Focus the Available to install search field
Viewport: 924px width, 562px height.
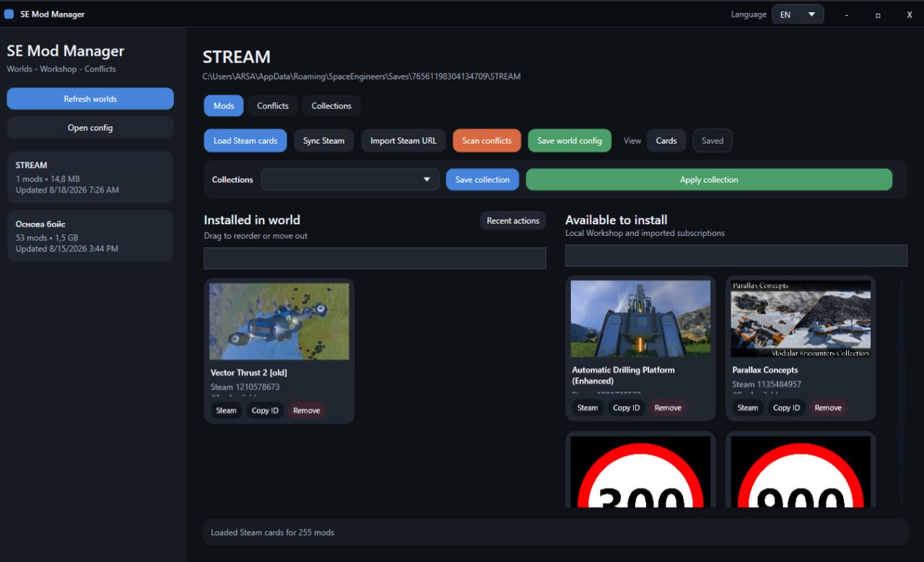736,255
